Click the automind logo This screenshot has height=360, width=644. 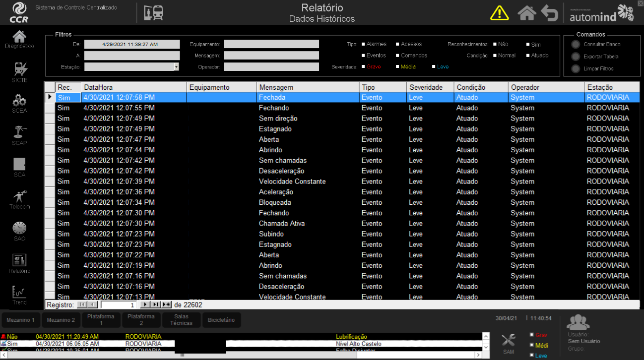pos(601,13)
